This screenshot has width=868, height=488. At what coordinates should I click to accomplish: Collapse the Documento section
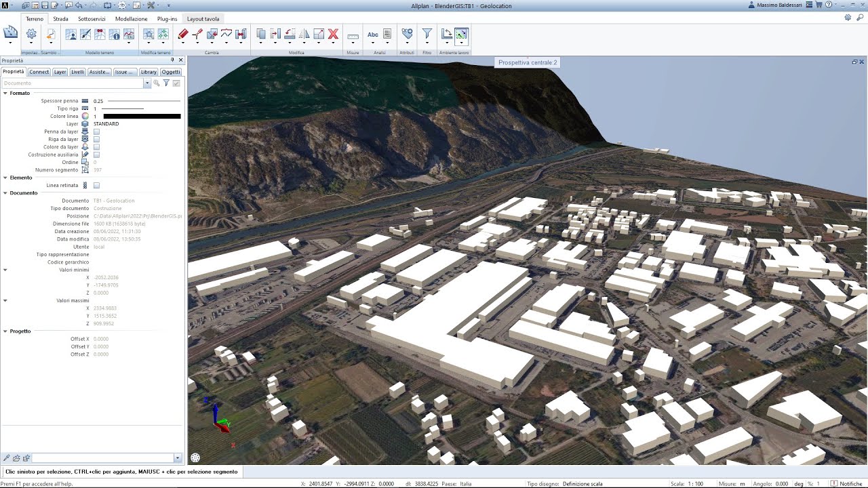5,193
